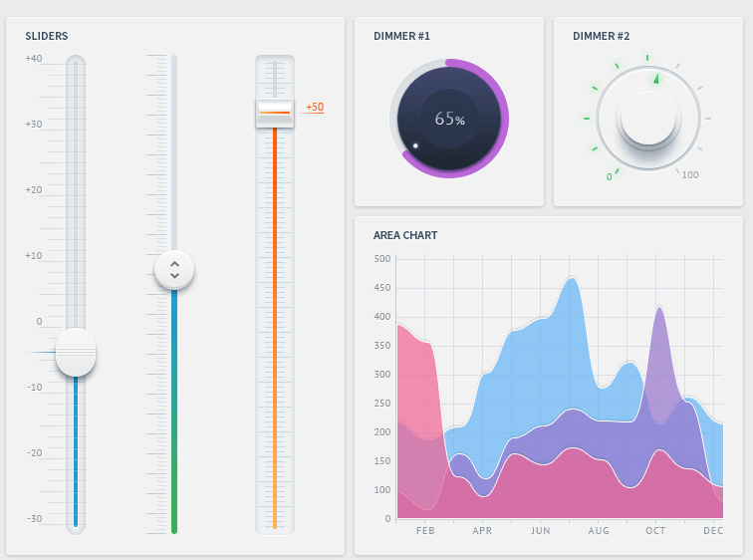Click the 100 label on Dimmer #2
753x560 pixels.
pos(690,174)
